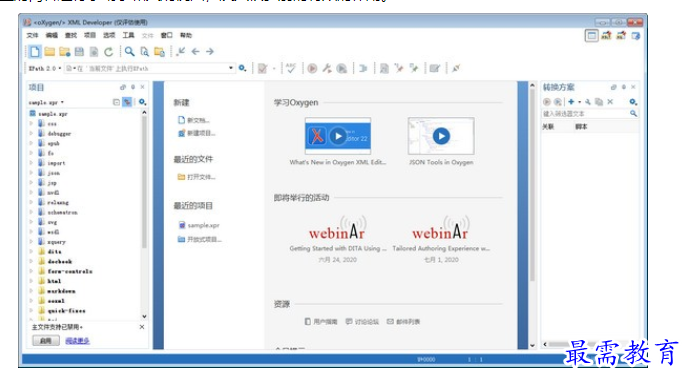Image resolution: width=687 pixels, height=384 pixels.
Task: Toggle Link with Editor in Project panel
Action: coord(127,102)
